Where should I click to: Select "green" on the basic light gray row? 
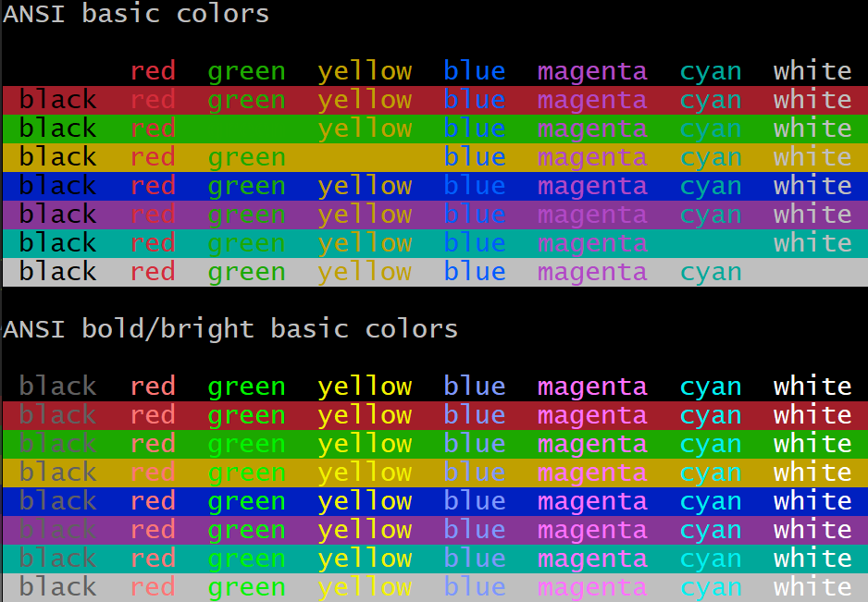pyautogui.click(x=245, y=272)
